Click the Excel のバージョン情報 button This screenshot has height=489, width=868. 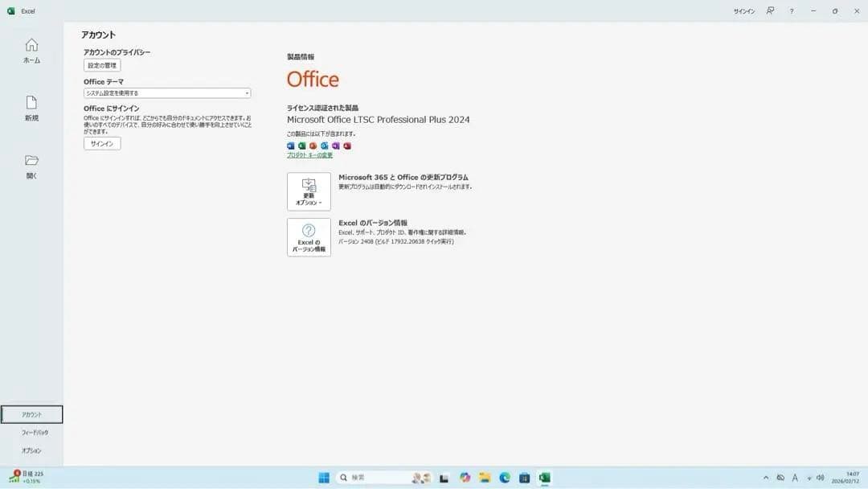[308, 236]
